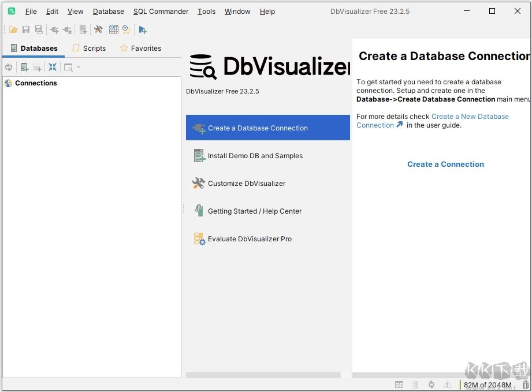Click the Save toolbar icon
The height and width of the screenshot is (392, 532).
click(x=26, y=30)
